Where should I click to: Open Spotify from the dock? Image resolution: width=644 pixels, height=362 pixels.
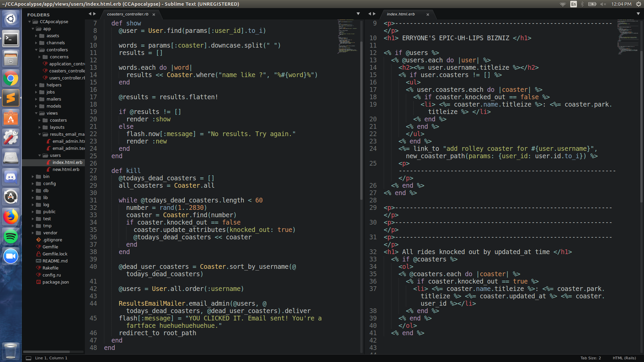(x=11, y=236)
